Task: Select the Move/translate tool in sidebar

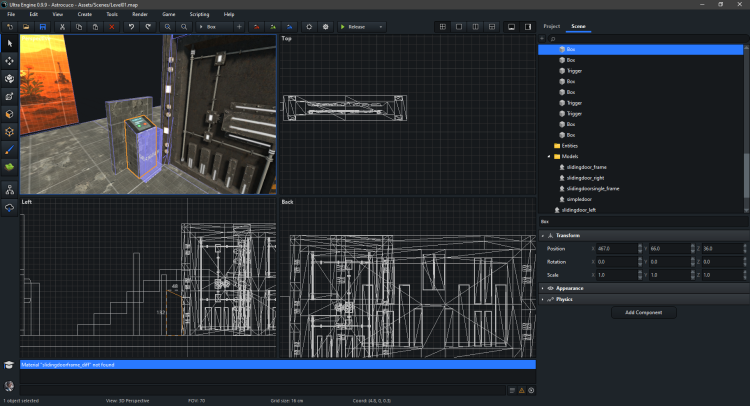Action: (x=10, y=61)
